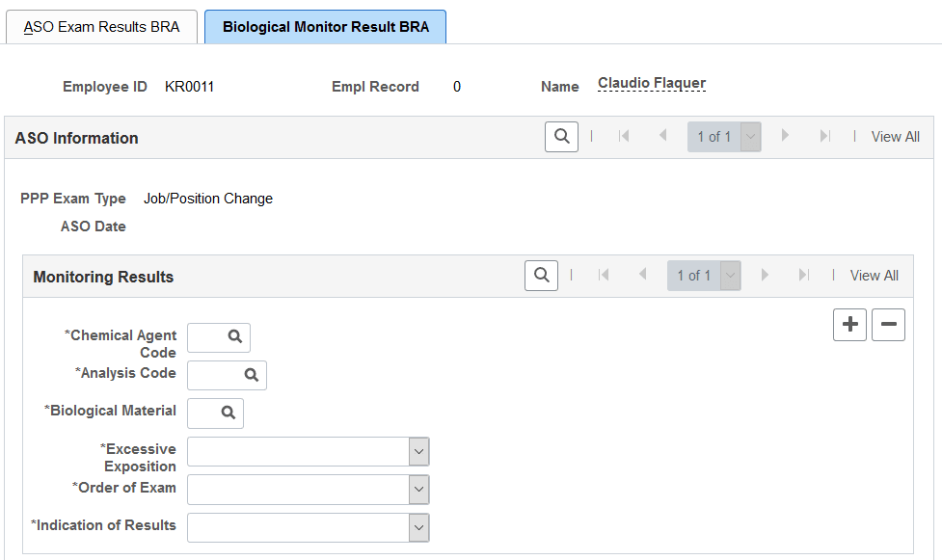Open employee link Claudio Flaquer

651,82
